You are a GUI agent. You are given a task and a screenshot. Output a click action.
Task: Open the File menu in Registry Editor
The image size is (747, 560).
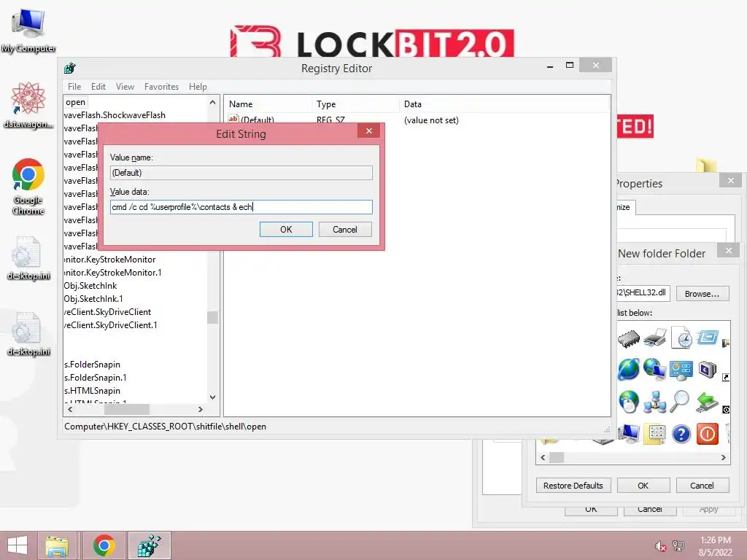point(74,87)
